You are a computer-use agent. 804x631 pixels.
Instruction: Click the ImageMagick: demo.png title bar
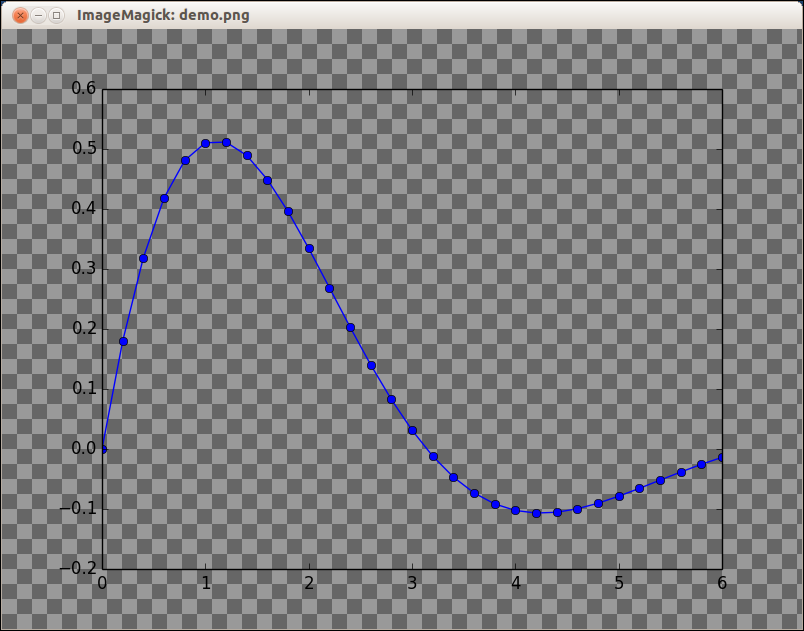coord(163,15)
